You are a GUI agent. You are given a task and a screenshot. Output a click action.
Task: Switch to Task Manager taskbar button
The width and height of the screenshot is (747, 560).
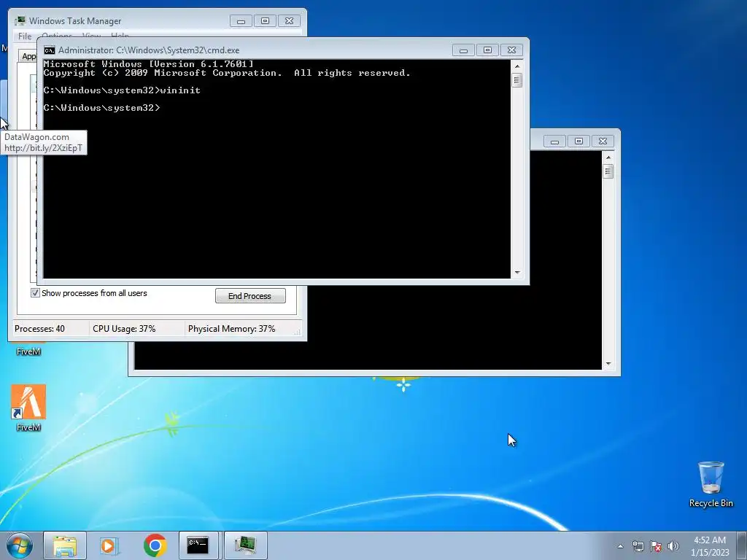pyautogui.click(x=245, y=545)
